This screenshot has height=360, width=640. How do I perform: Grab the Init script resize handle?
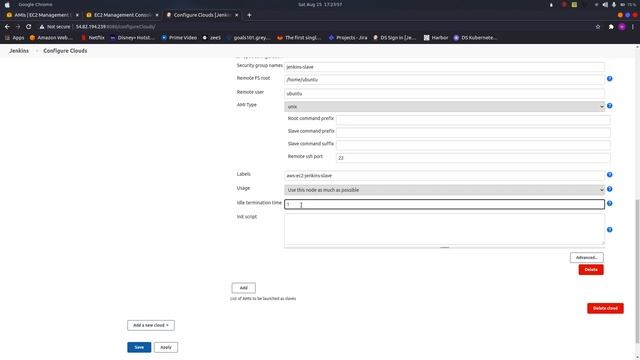[444, 247]
